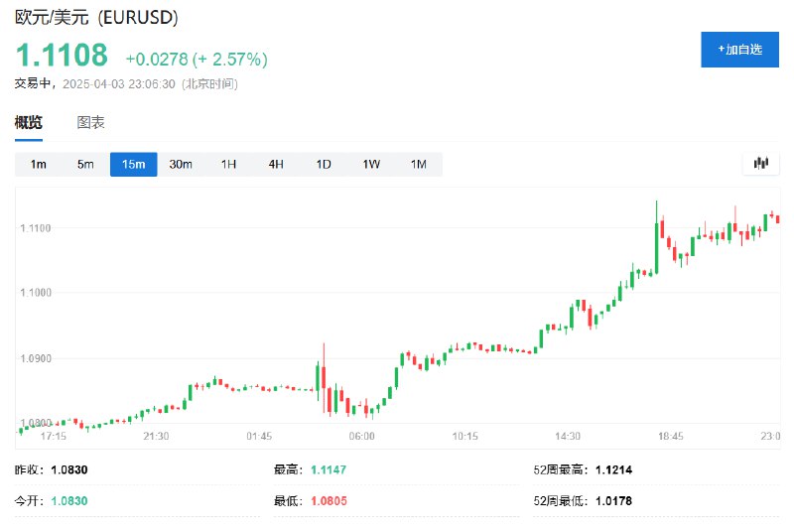Click the 10:15 time axis label

coord(464,437)
